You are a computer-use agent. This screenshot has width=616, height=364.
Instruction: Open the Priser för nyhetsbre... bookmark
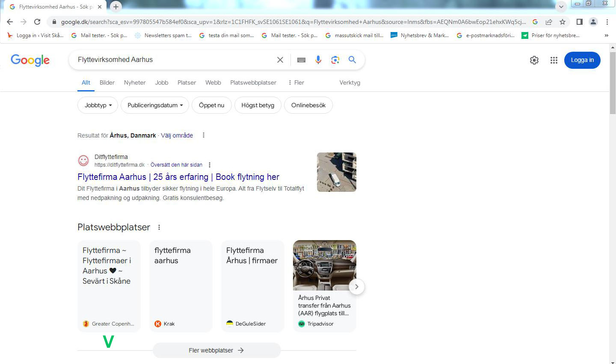pyautogui.click(x=551, y=35)
